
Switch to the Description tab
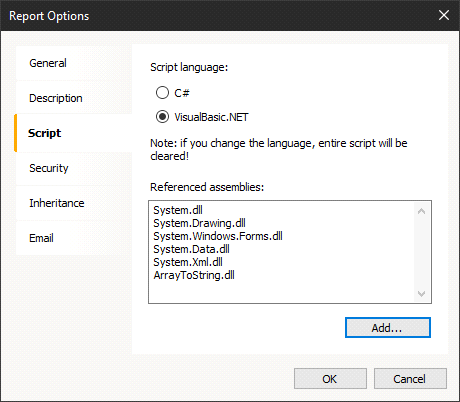(74, 98)
